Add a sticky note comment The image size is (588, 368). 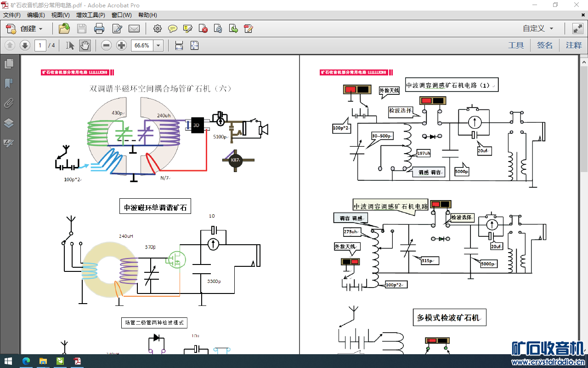173,29
